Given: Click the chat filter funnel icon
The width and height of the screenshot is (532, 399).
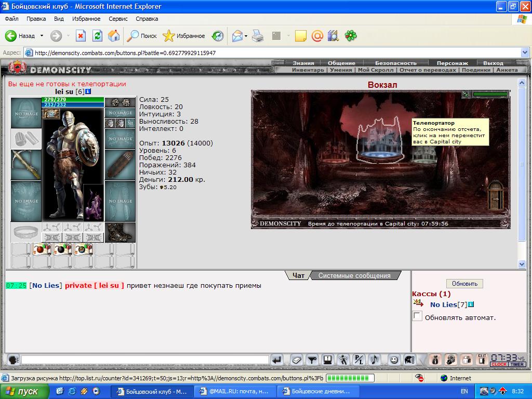Looking at the screenshot, I should [312, 360].
